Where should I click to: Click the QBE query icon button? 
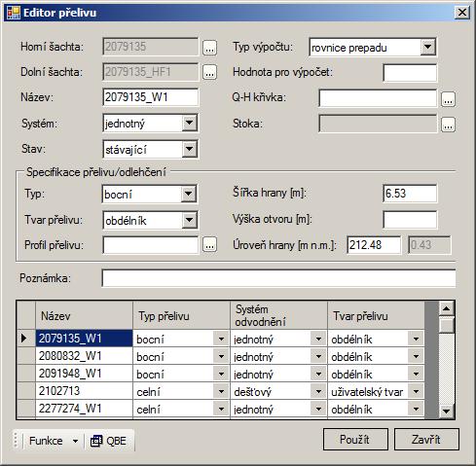pyautogui.click(x=109, y=441)
